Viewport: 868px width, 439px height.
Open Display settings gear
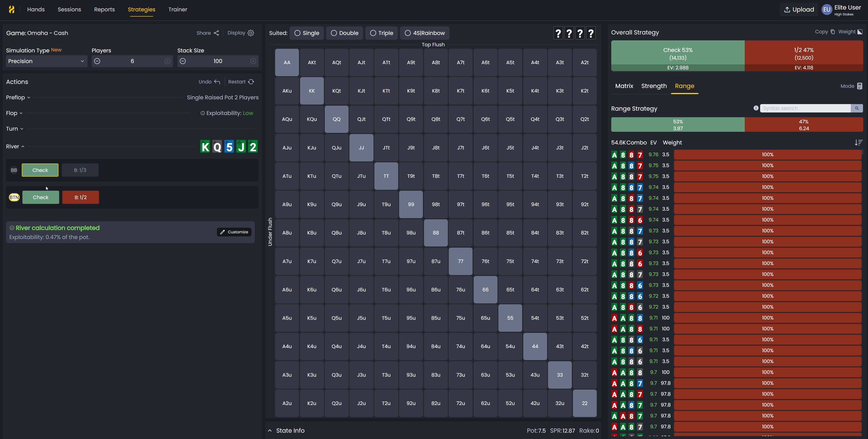[251, 33]
